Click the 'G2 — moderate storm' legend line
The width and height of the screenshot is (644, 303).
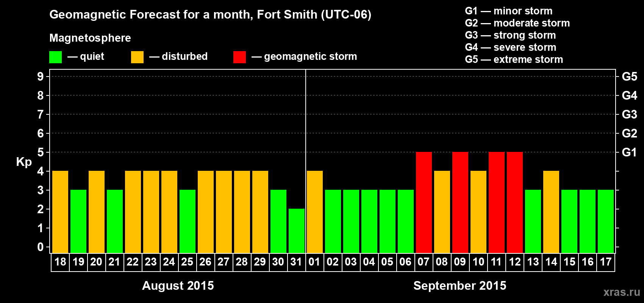[517, 23]
